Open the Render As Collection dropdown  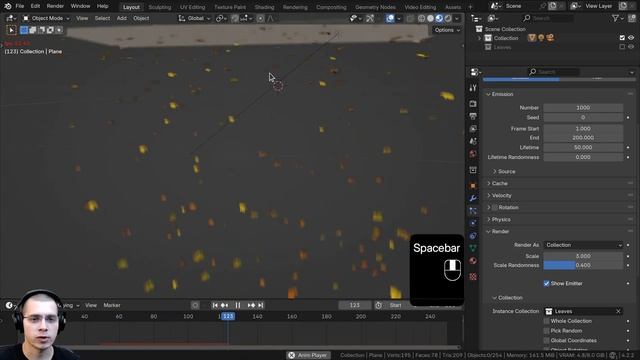pos(583,245)
